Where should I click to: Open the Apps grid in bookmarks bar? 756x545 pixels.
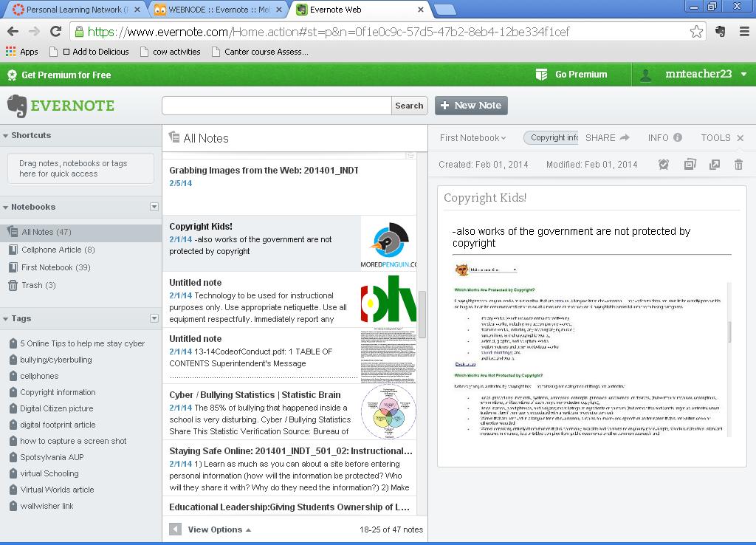pos(10,52)
